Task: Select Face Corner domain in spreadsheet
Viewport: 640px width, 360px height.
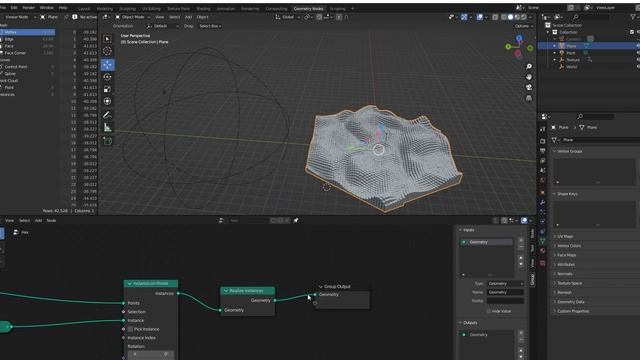Action: [x=28, y=53]
